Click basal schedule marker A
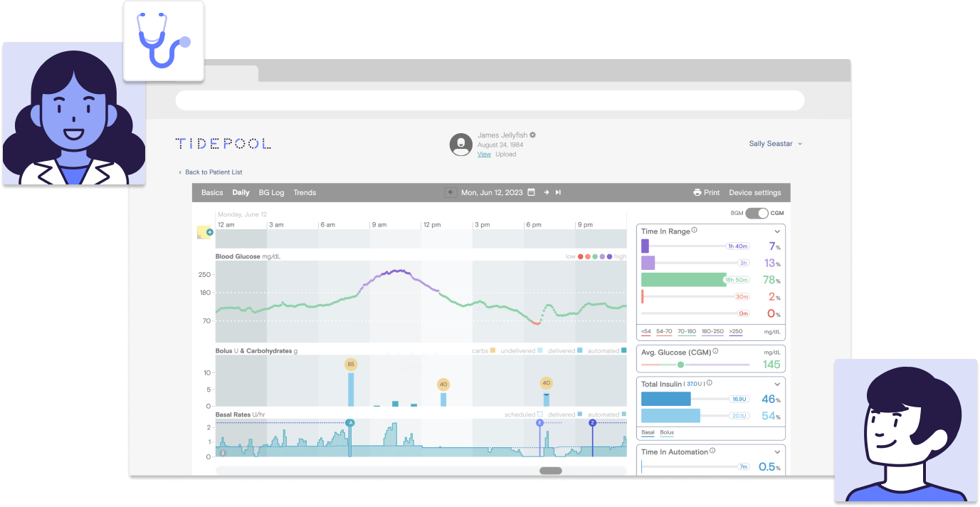This screenshot has width=980, height=507. 350,422
